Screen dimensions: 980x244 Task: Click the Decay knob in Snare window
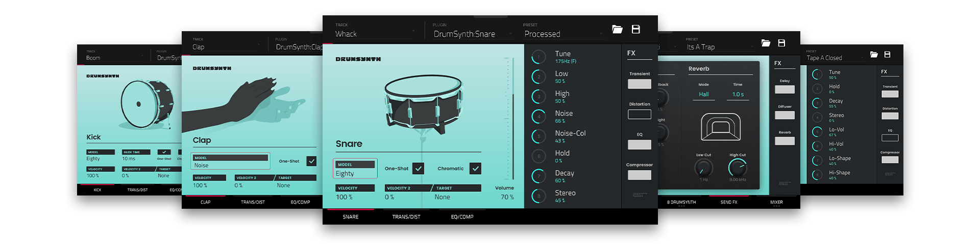pyautogui.click(x=538, y=176)
